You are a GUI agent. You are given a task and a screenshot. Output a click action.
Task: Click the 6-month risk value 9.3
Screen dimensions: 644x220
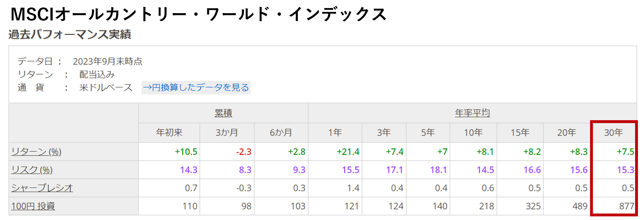(299, 170)
